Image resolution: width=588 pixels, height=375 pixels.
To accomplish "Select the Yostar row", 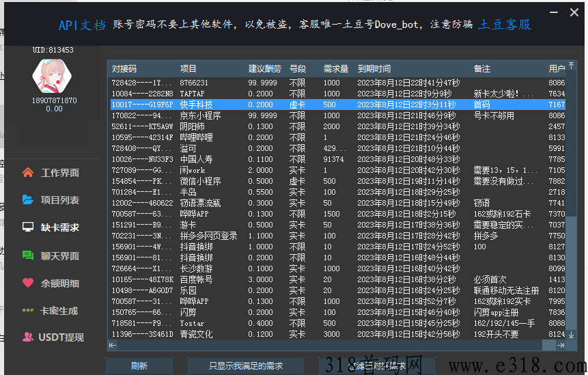I will 337,323.
